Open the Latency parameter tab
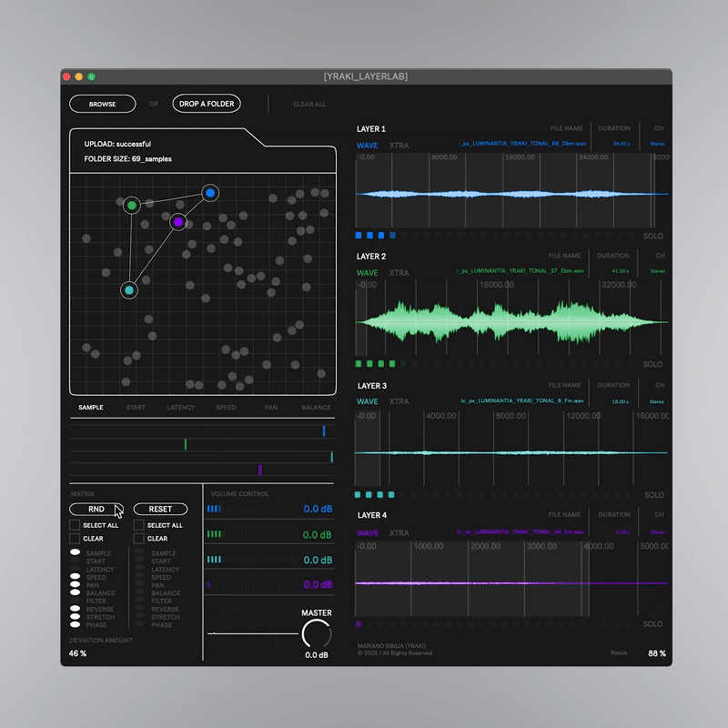This screenshot has height=728, width=728. coord(181,408)
